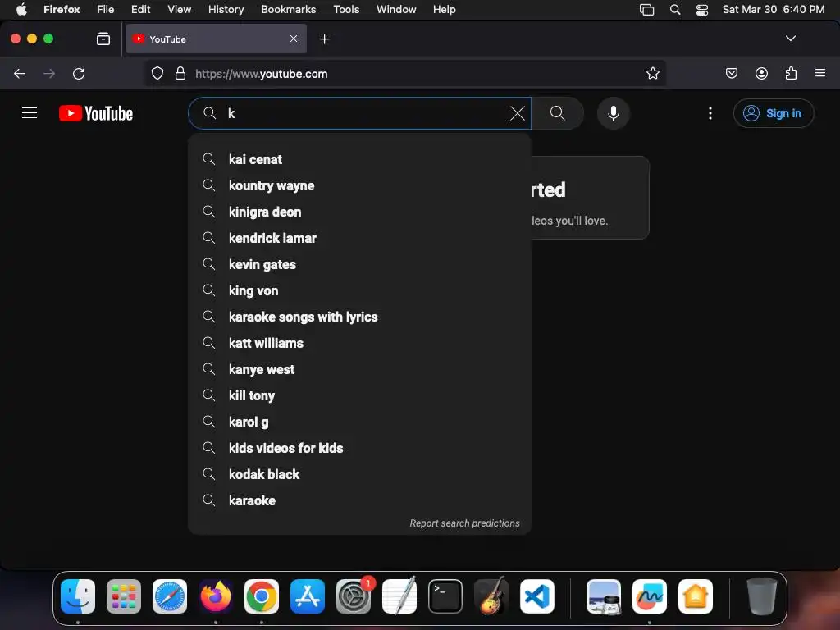Viewport: 840px width, 630px height.
Task: Choose 'kendrick lamar' suggestion
Action: 359,238
